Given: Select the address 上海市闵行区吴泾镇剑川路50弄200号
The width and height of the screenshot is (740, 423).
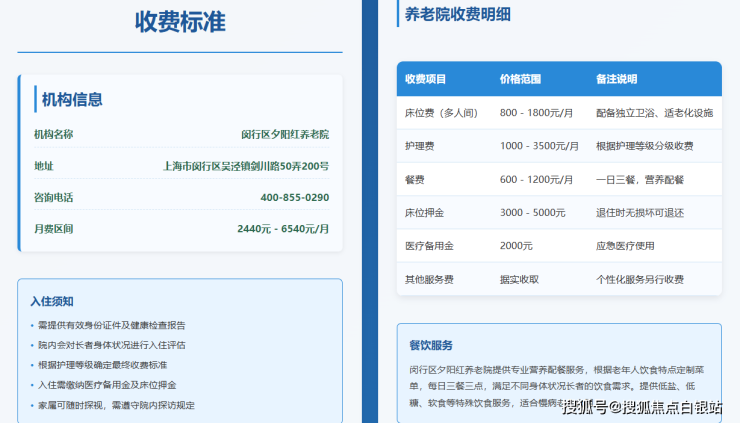Looking at the screenshot, I should 246,166.
